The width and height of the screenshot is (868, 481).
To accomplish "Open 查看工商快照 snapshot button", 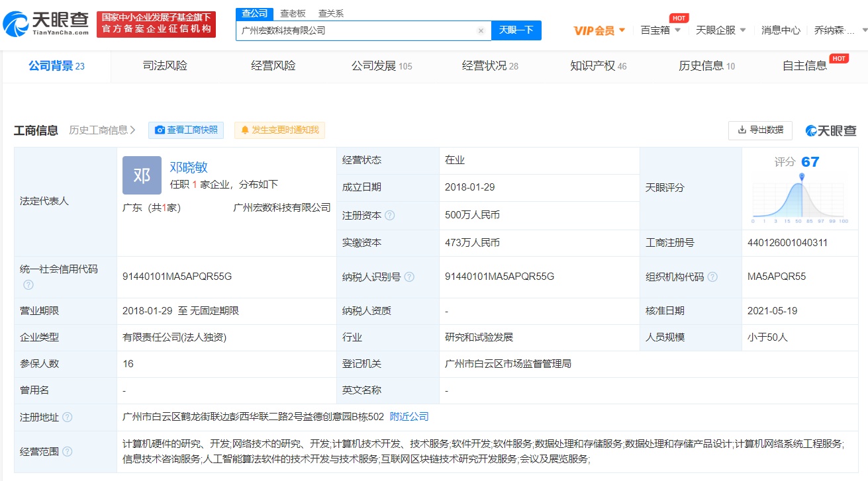I will pyautogui.click(x=186, y=130).
